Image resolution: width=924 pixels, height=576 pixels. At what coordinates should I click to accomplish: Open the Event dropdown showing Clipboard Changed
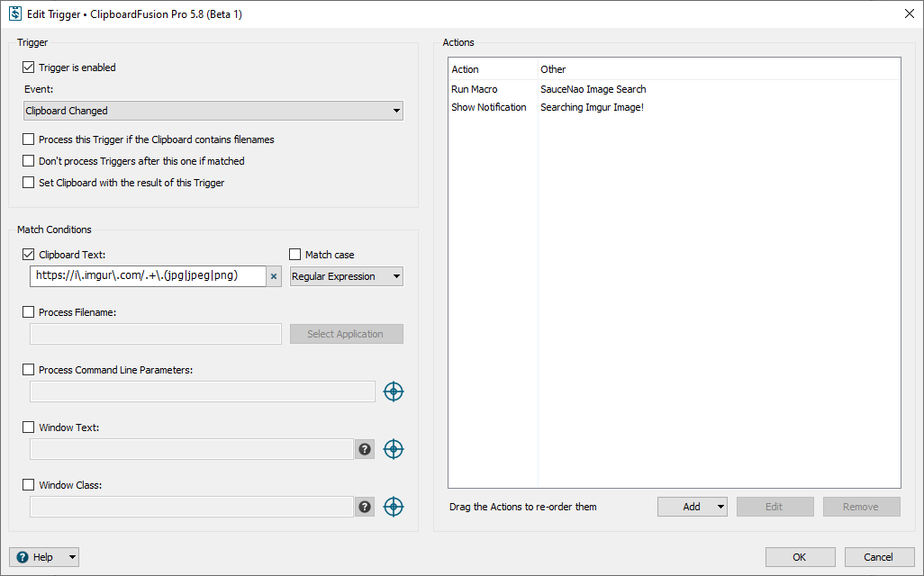(213, 111)
